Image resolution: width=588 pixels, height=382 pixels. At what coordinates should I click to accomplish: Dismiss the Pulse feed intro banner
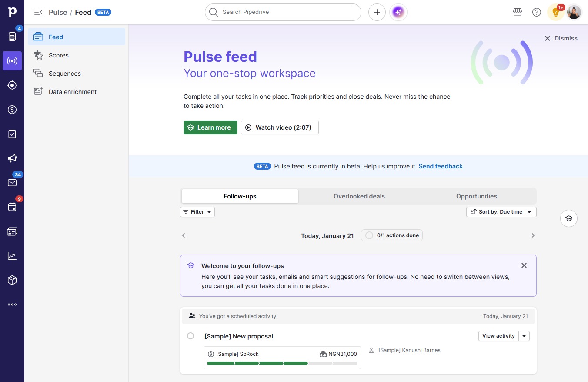[x=561, y=38]
